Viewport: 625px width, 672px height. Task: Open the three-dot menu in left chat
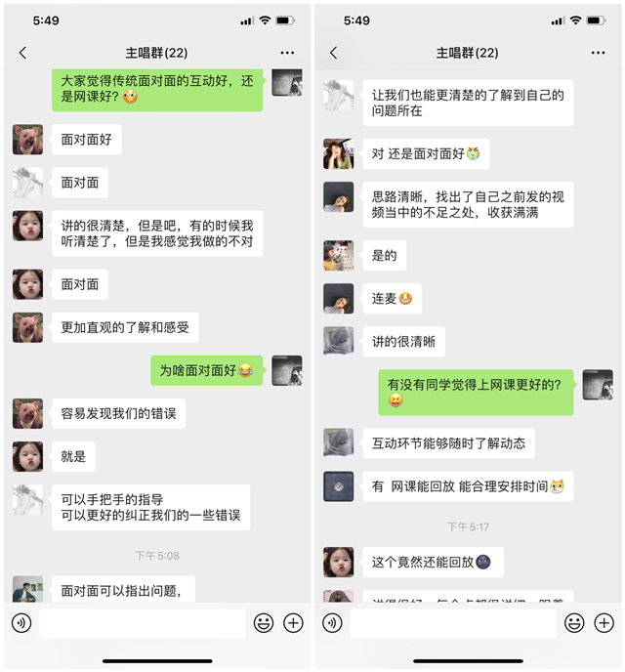pyautogui.click(x=287, y=53)
